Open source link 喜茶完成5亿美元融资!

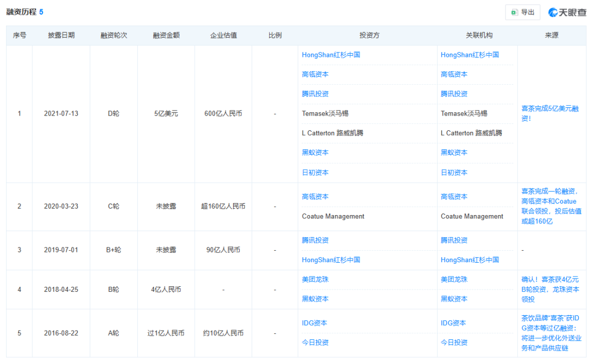[x=550, y=113]
